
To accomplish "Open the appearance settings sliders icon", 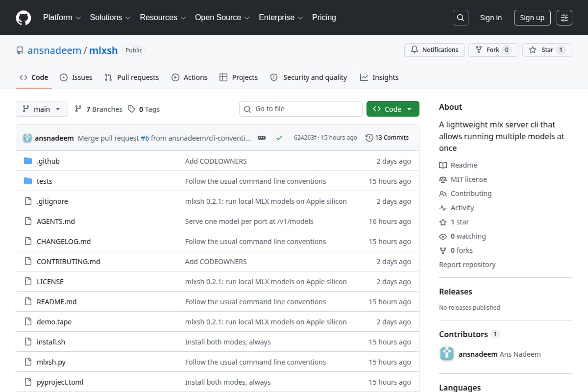I will point(564,18).
